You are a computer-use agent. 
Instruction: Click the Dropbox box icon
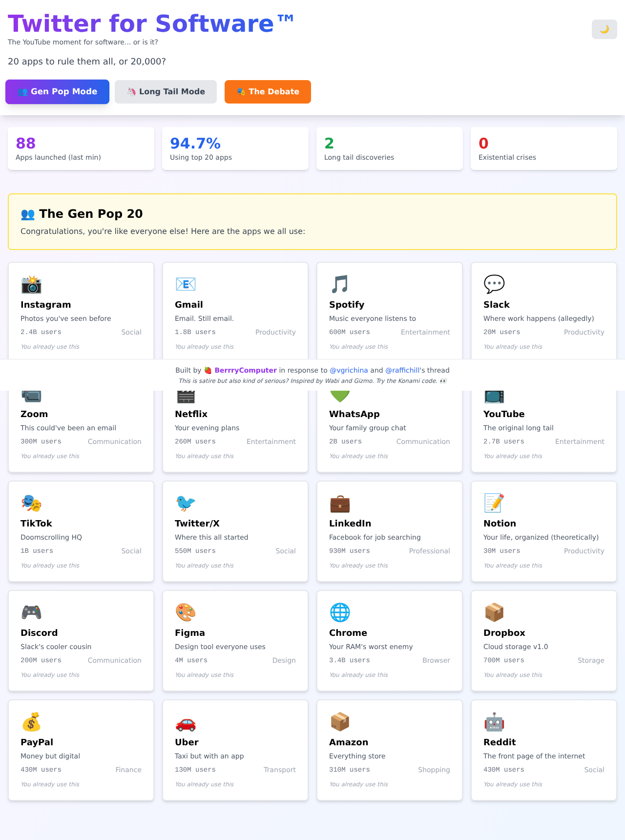(x=494, y=612)
